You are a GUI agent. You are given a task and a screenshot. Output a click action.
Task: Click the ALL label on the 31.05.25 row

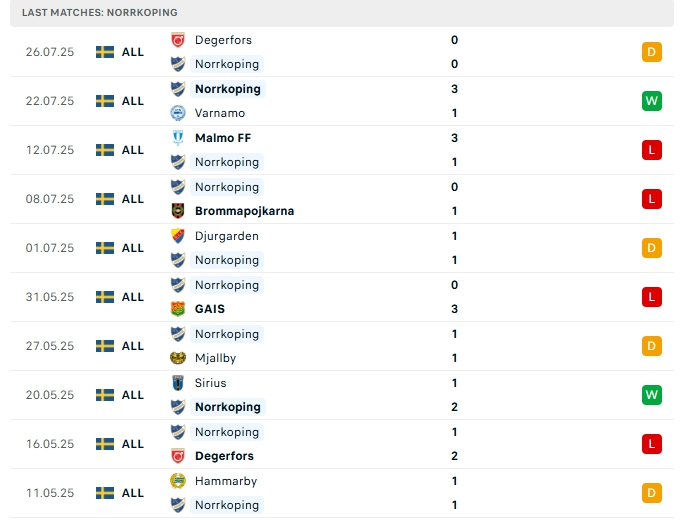[x=133, y=297]
